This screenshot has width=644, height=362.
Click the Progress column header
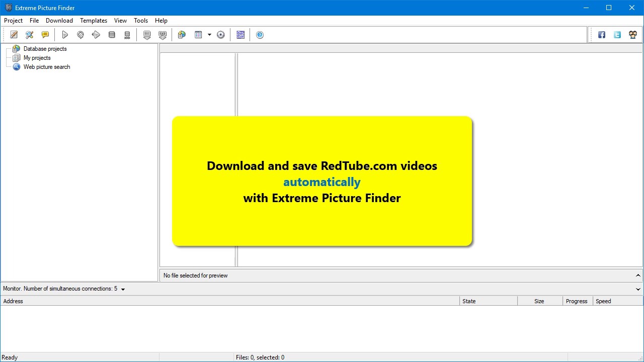578,301
